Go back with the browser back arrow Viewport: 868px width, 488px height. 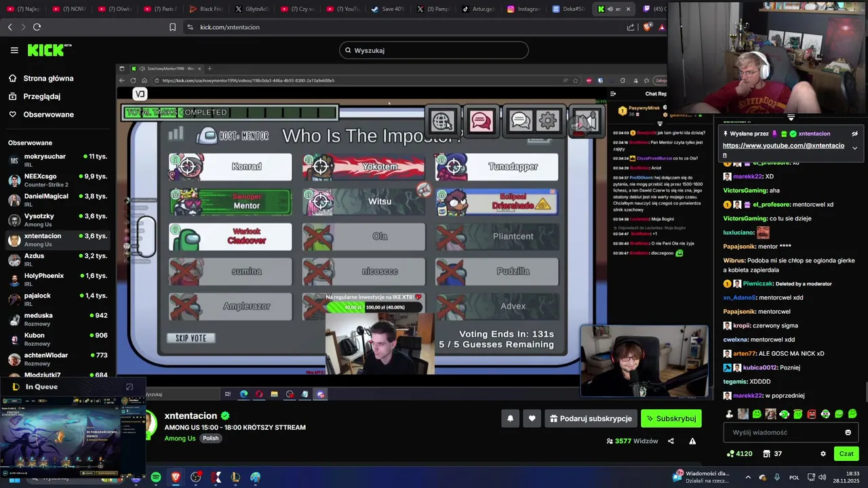point(9,27)
